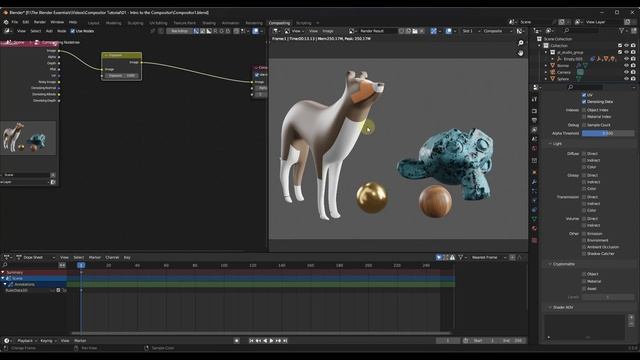Image resolution: width=640 pixels, height=360 pixels.
Task: Open the Modifiers properties tab
Action: coord(534,182)
